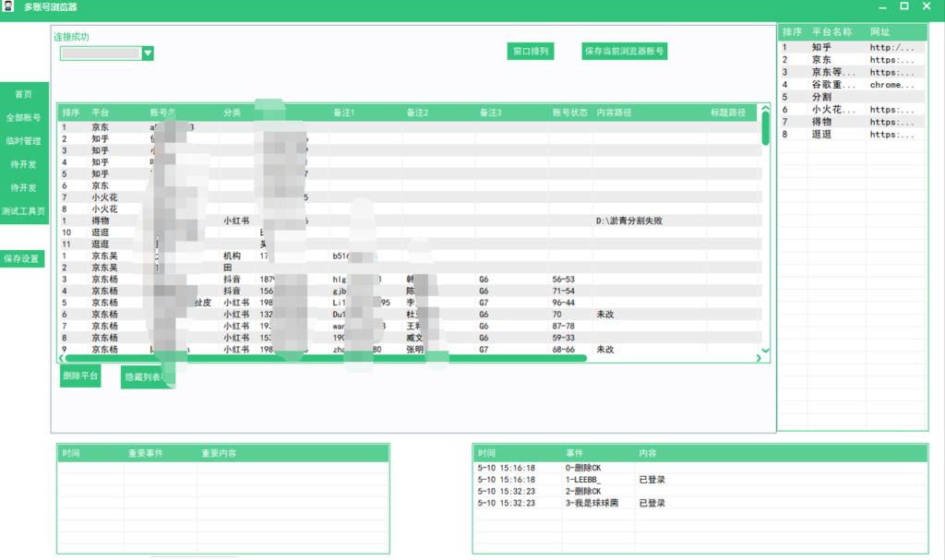Click the accounts table scroll-left arrow

coord(61,358)
